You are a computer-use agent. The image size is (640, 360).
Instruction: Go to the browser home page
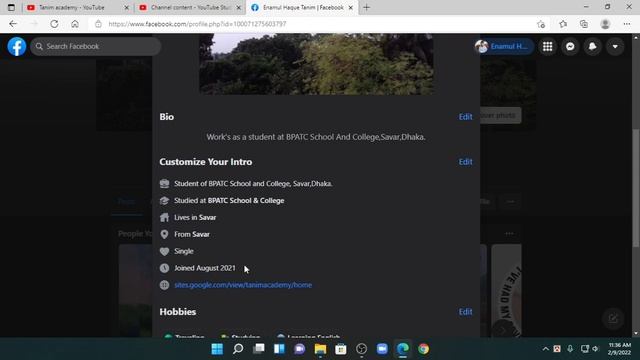75,24
